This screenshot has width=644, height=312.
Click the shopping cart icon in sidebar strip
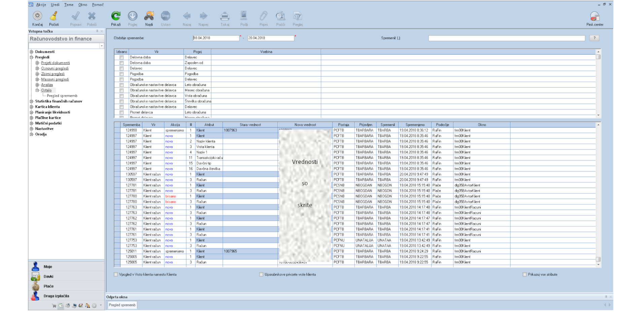point(54,306)
